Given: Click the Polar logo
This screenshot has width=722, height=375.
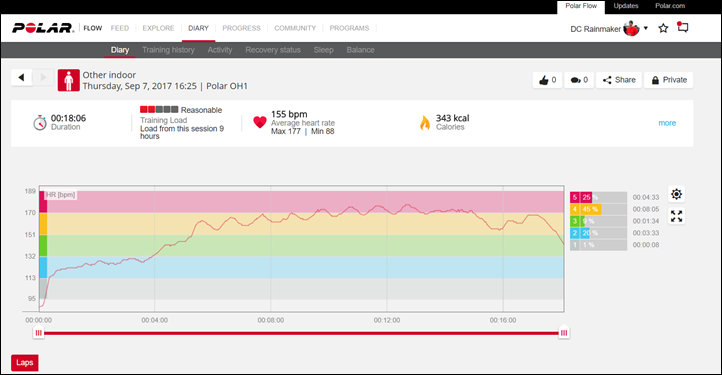Looking at the screenshot, I should pos(43,28).
